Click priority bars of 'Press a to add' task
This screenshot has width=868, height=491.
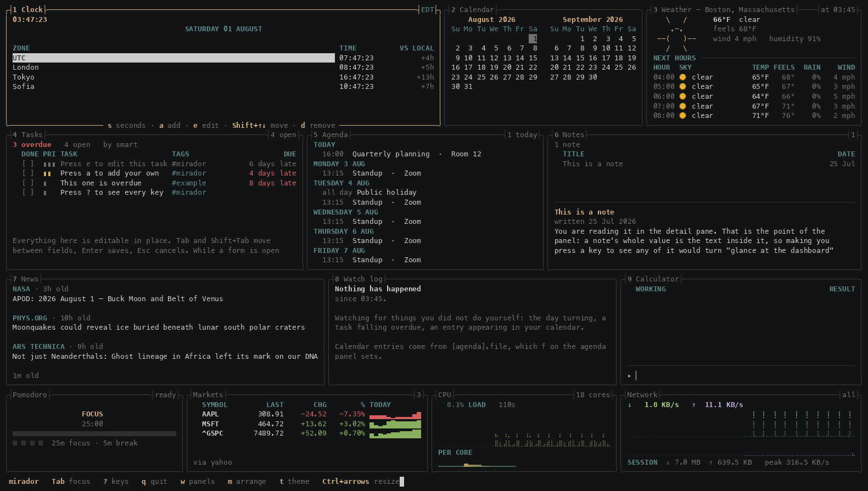[47, 174]
